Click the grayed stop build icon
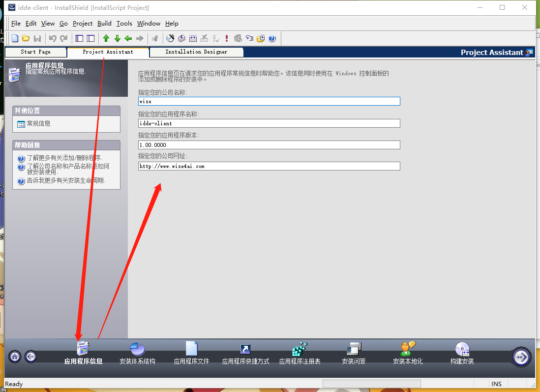The height and width of the screenshot is (392, 540). [x=204, y=38]
